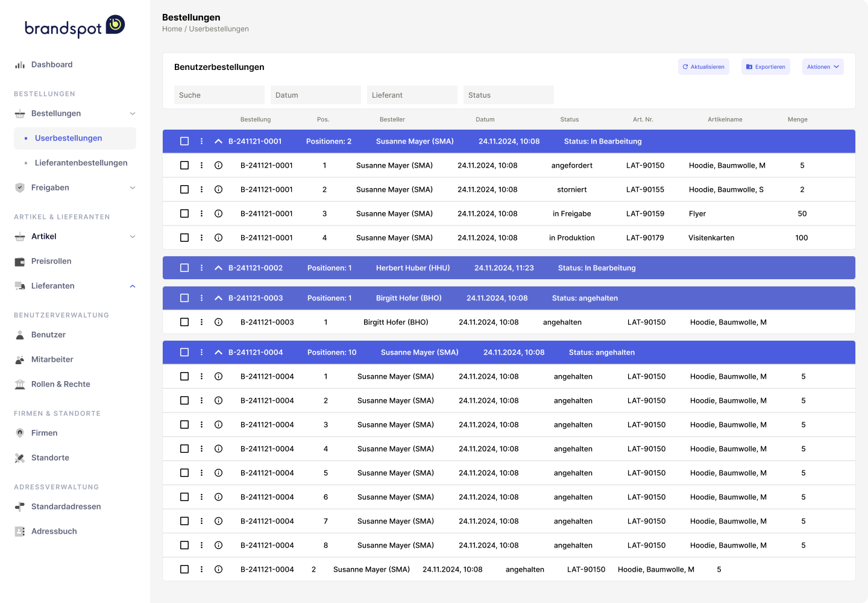This screenshot has width=868, height=603.
Task: Check the box for order B-241121-0001 header
Action: point(184,141)
